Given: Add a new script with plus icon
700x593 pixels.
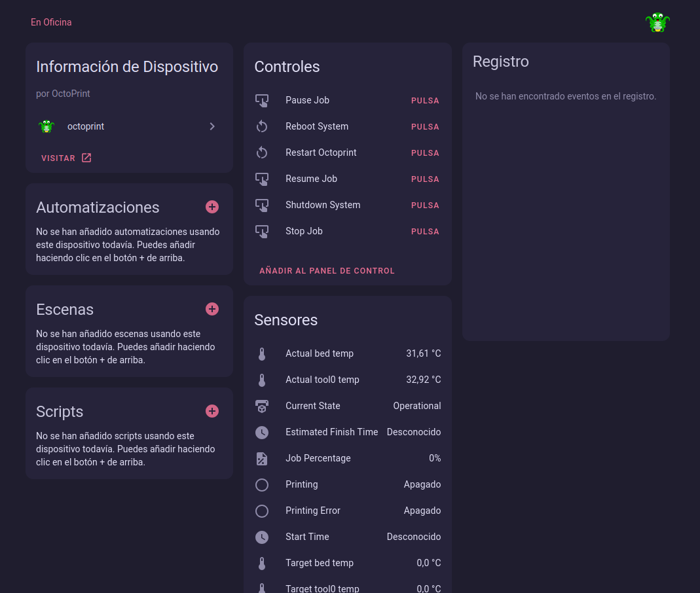Looking at the screenshot, I should [x=212, y=411].
